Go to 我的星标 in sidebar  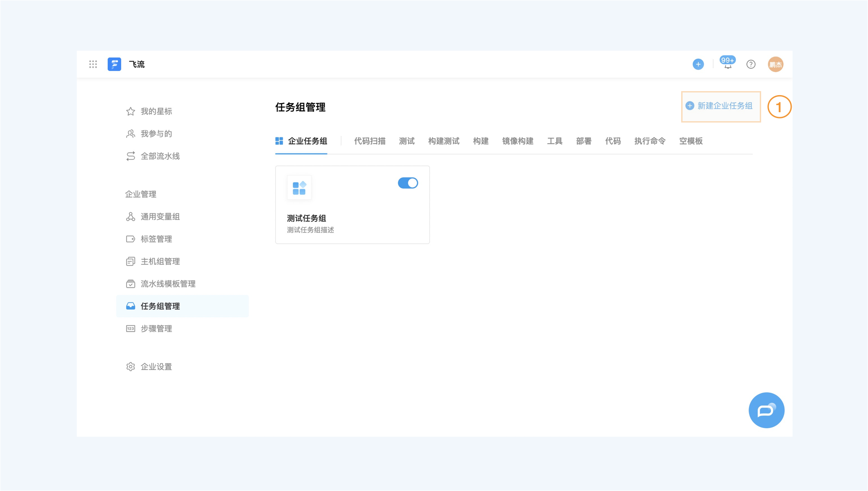coord(156,111)
